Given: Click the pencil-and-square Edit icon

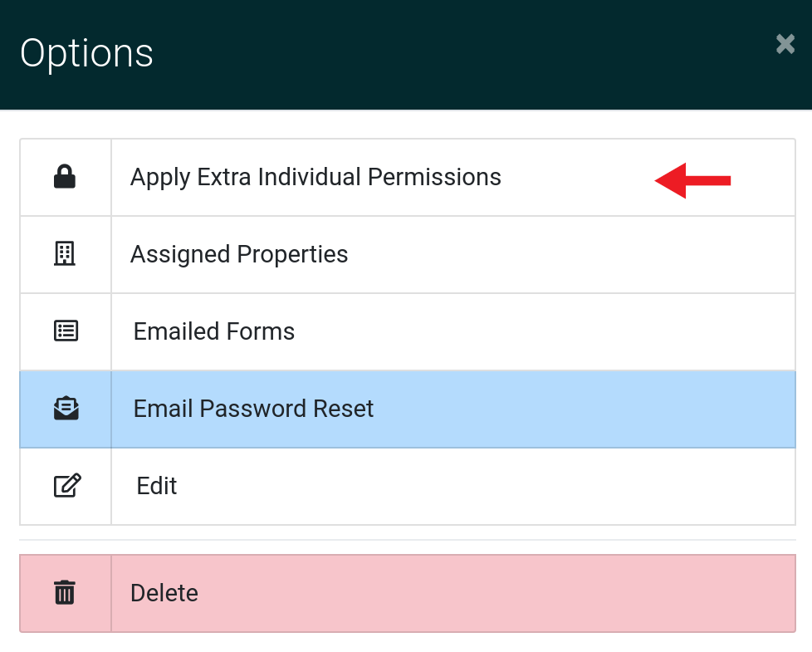Looking at the screenshot, I should [66, 485].
